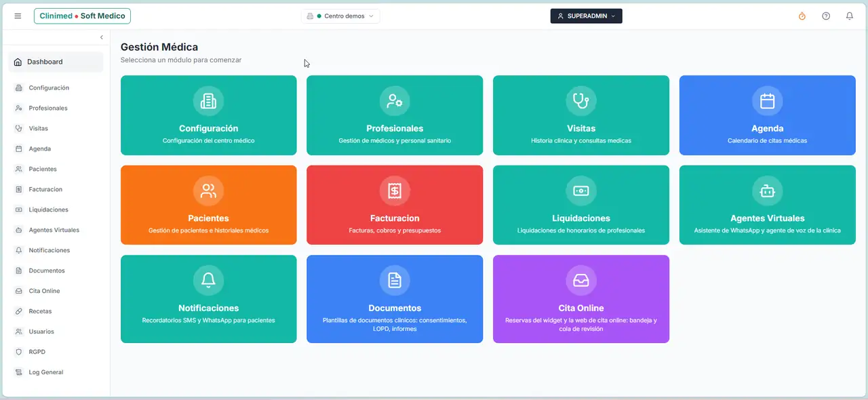Open Agenda in the sidebar menu
The width and height of the screenshot is (868, 400).
[56, 148]
